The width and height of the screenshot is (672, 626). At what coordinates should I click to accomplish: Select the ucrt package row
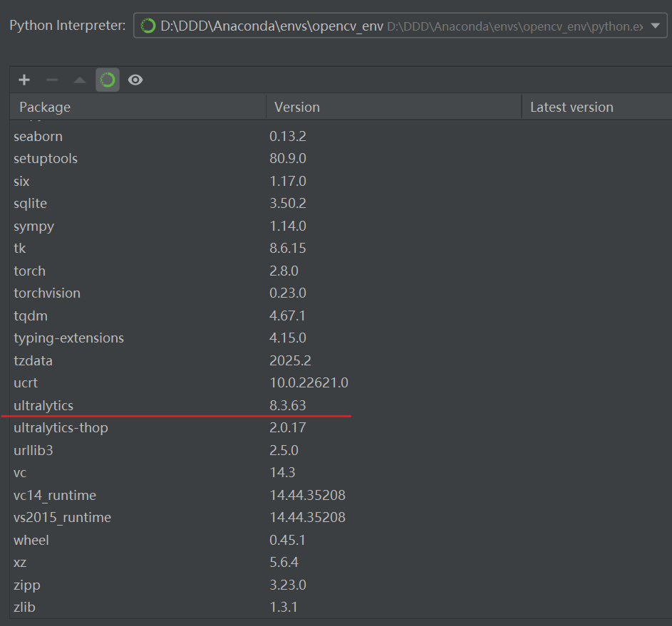(341, 383)
